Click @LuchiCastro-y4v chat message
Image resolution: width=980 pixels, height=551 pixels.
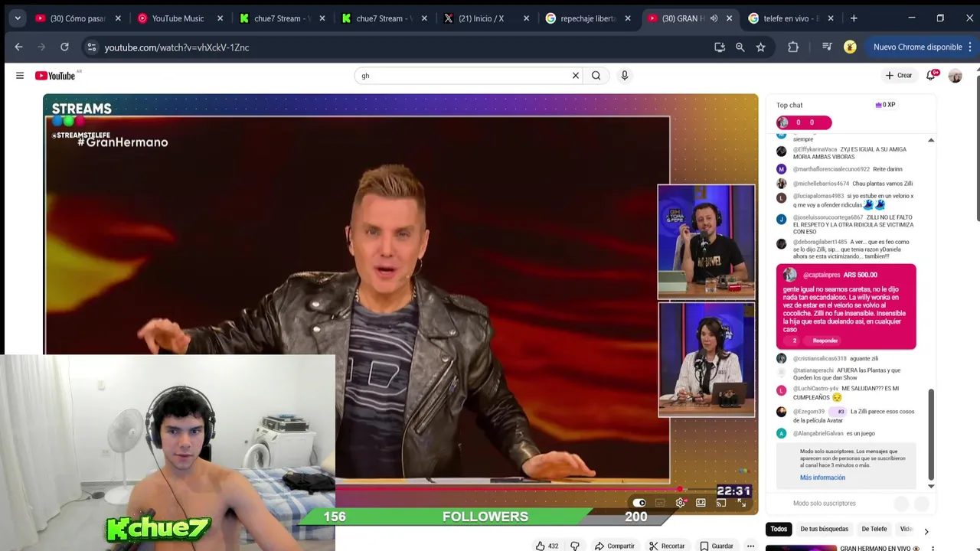tap(846, 393)
